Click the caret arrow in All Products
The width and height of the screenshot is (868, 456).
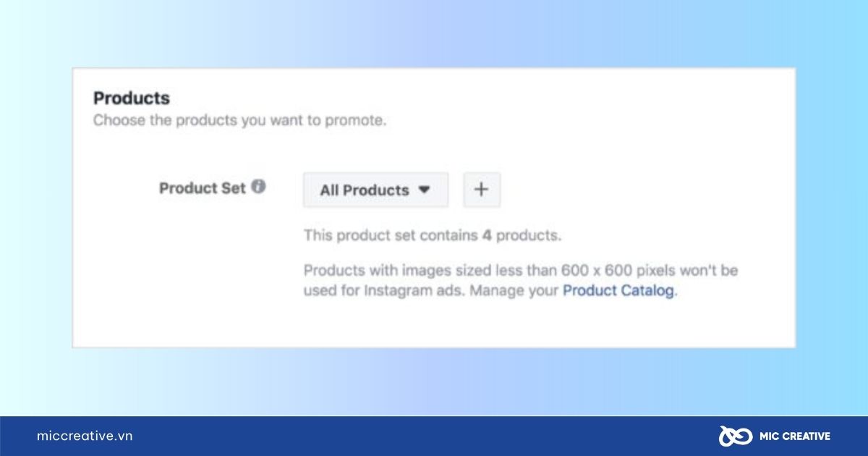pos(425,190)
